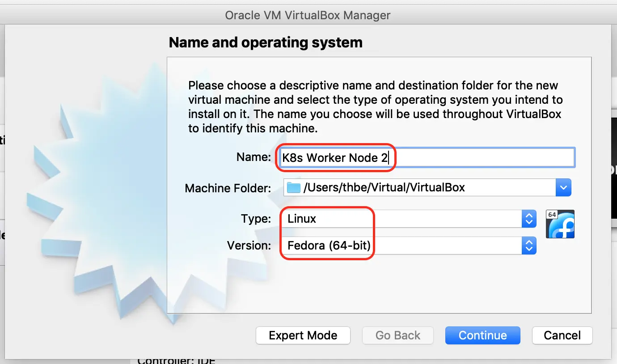
Task: Cancel the virtual machine creation wizard
Action: pyautogui.click(x=562, y=335)
